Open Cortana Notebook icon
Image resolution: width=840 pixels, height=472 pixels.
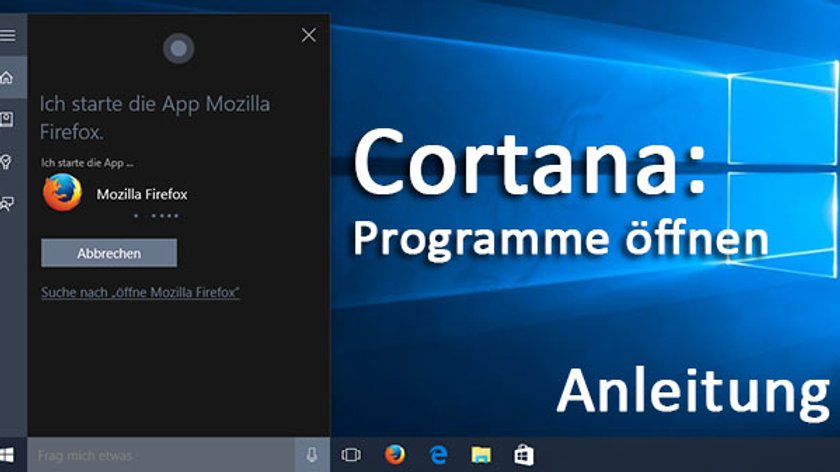click(6, 119)
